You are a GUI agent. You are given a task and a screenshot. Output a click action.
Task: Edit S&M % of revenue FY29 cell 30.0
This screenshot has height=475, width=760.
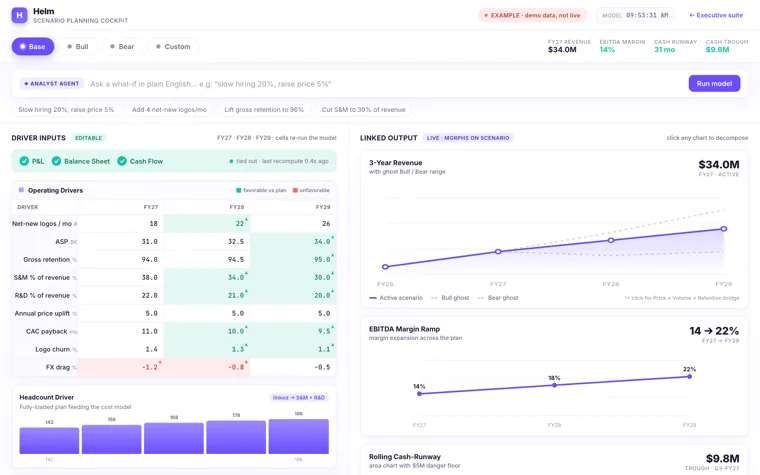coord(293,277)
